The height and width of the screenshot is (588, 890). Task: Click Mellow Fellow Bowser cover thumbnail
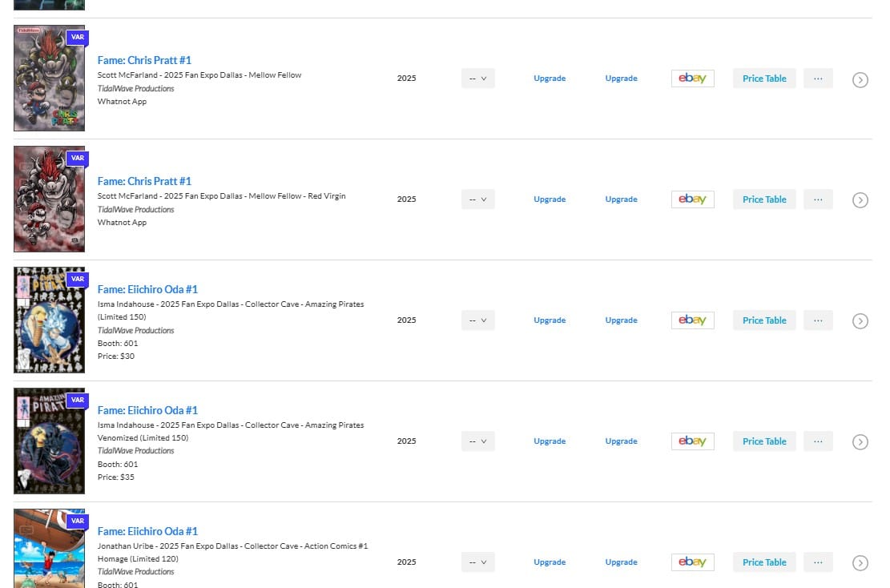click(x=48, y=80)
